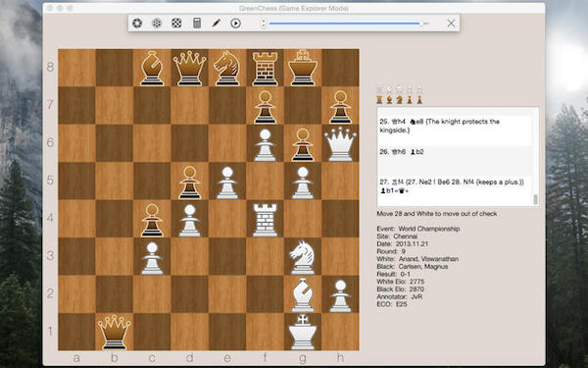Click the 'Date: 2013.11.21' line
This screenshot has width=588, height=368.
tap(403, 243)
